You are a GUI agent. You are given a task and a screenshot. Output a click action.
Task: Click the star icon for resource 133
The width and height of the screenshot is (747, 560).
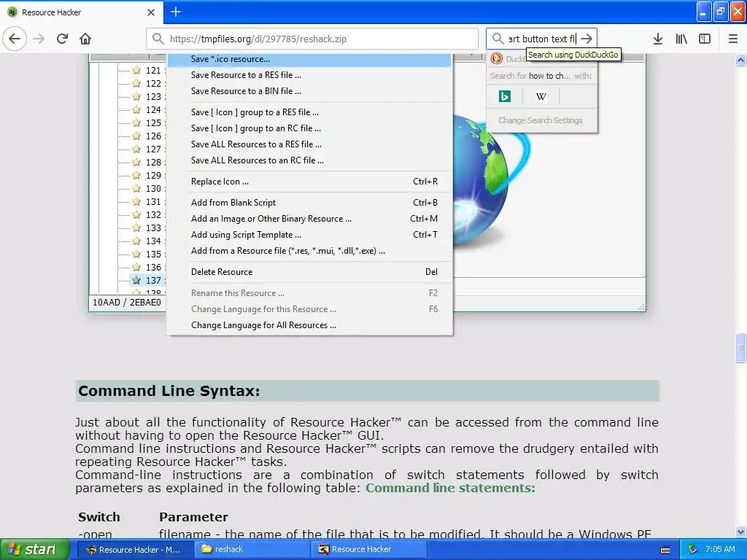click(x=136, y=227)
